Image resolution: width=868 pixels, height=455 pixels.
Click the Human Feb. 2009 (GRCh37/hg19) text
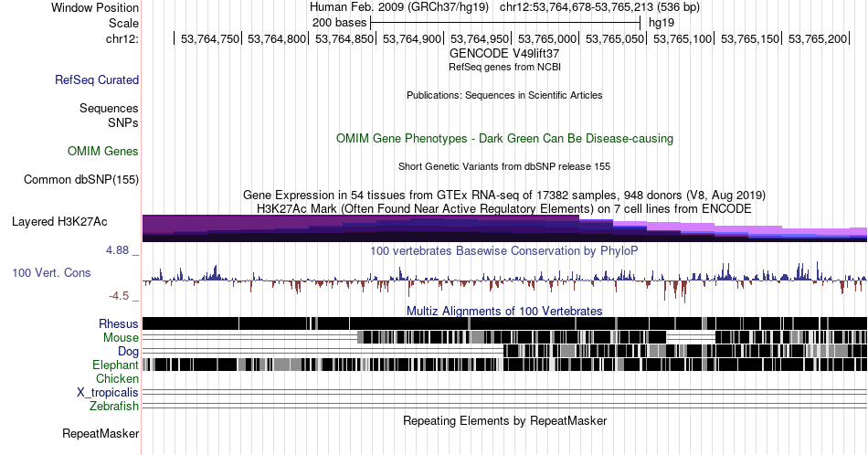(x=399, y=7)
